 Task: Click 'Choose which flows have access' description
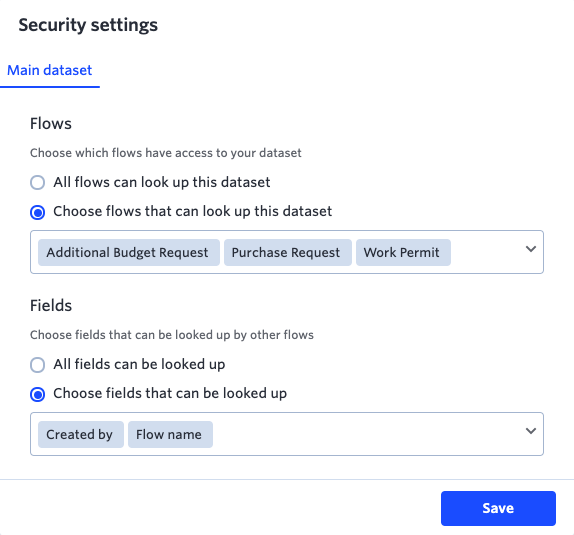165,153
